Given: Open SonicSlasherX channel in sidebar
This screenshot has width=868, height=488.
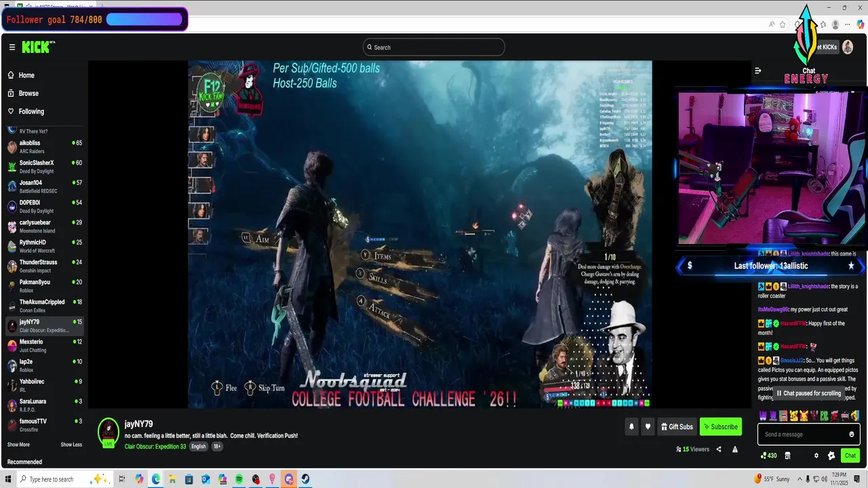Looking at the screenshot, I should [44, 167].
